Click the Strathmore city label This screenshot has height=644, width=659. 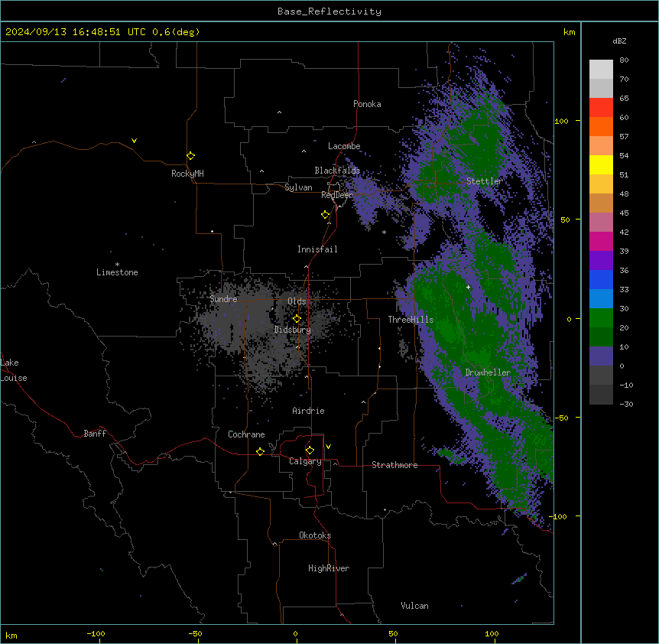click(x=394, y=465)
